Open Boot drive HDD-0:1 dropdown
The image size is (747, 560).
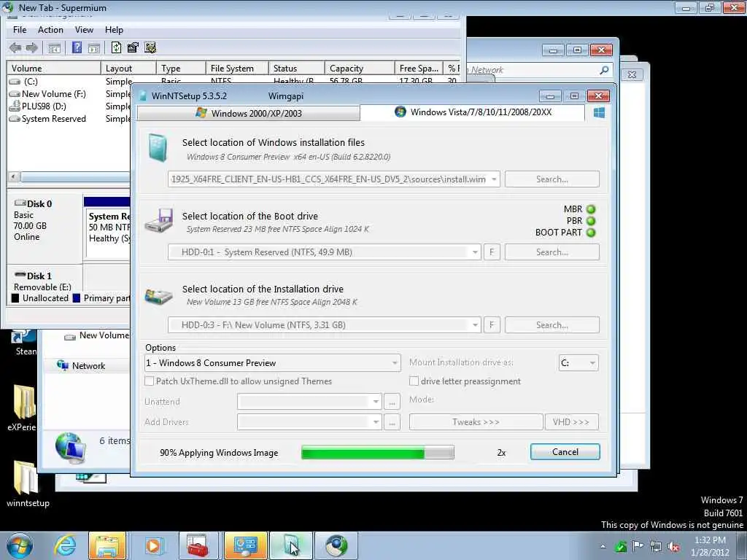[474, 252]
